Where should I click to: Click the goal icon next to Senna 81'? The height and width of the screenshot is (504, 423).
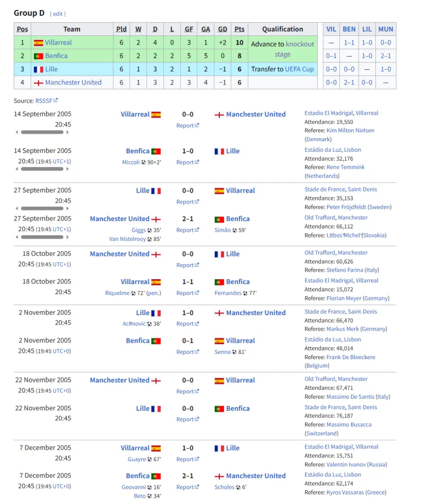pyautogui.click(x=234, y=352)
